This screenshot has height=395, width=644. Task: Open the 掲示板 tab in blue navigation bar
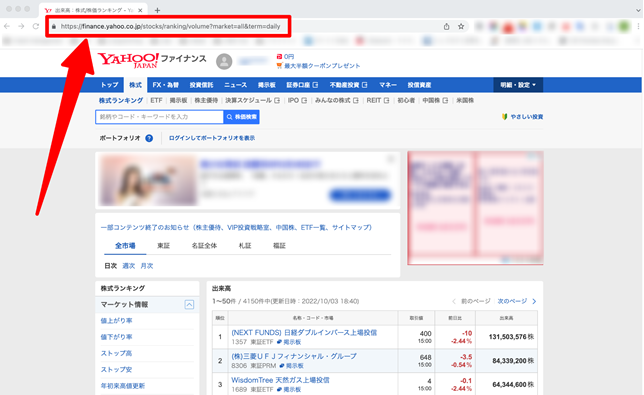pos(267,85)
